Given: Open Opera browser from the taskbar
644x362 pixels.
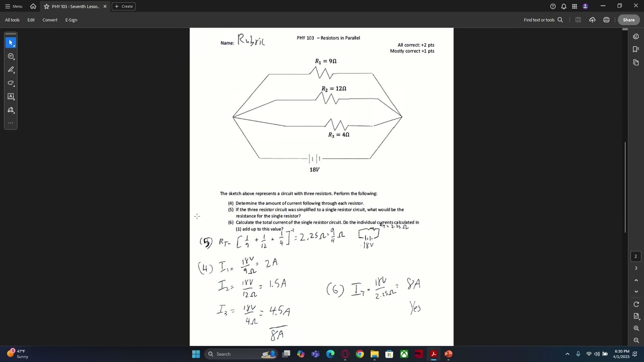Looking at the screenshot, I should (345, 354).
